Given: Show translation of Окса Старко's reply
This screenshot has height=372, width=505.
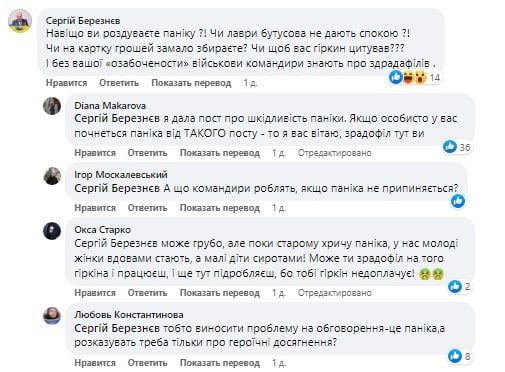Looking at the screenshot, I should 220,293.
